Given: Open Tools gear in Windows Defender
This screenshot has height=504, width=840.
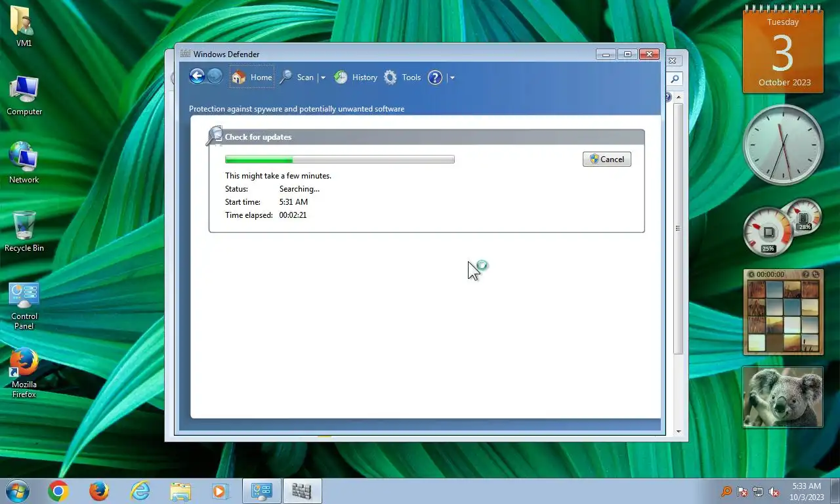Looking at the screenshot, I should (402, 77).
